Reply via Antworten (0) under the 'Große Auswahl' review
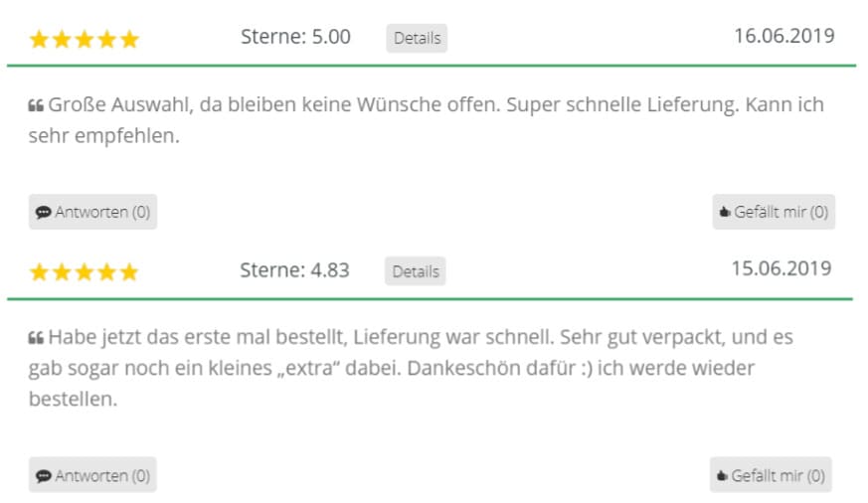This screenshot has height=503, width=868. pyautogui.click(x=93, y=212)
